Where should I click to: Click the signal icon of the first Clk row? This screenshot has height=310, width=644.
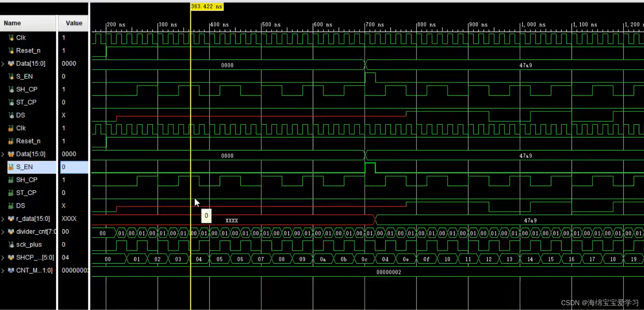click(11, 38)
